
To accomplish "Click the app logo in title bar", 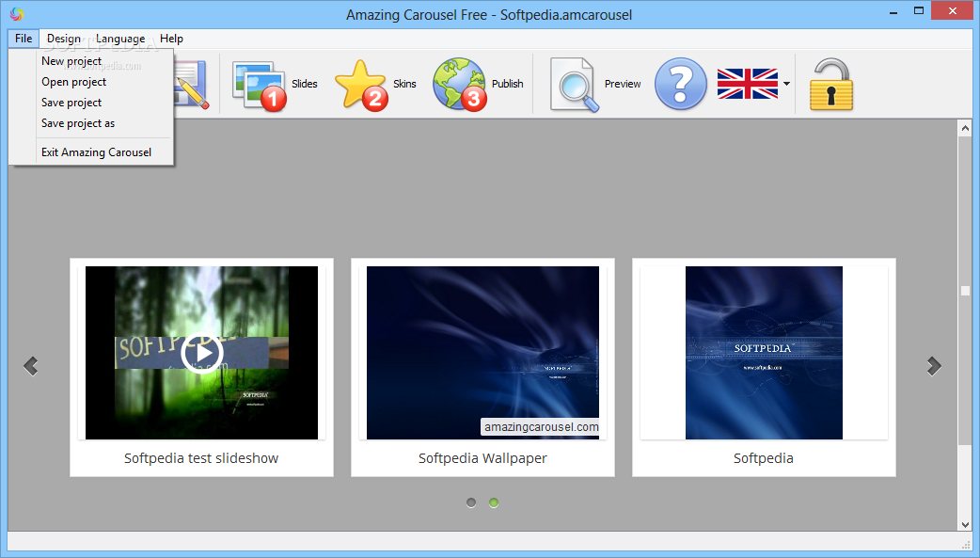I will click(x=17, y=14).
